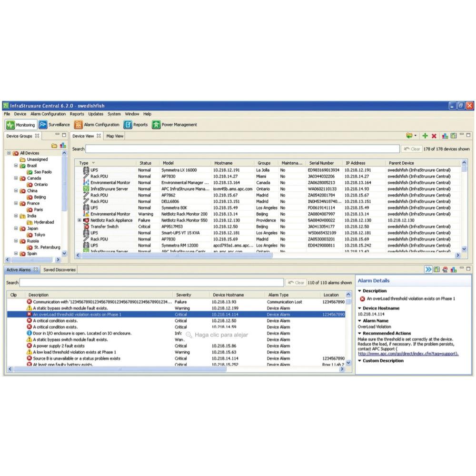The width and height of the screenshot is (476, 476).
Task: Click the table columns icon in Device View toolbar
Action: pyautogui.click(x=454, y=136)
